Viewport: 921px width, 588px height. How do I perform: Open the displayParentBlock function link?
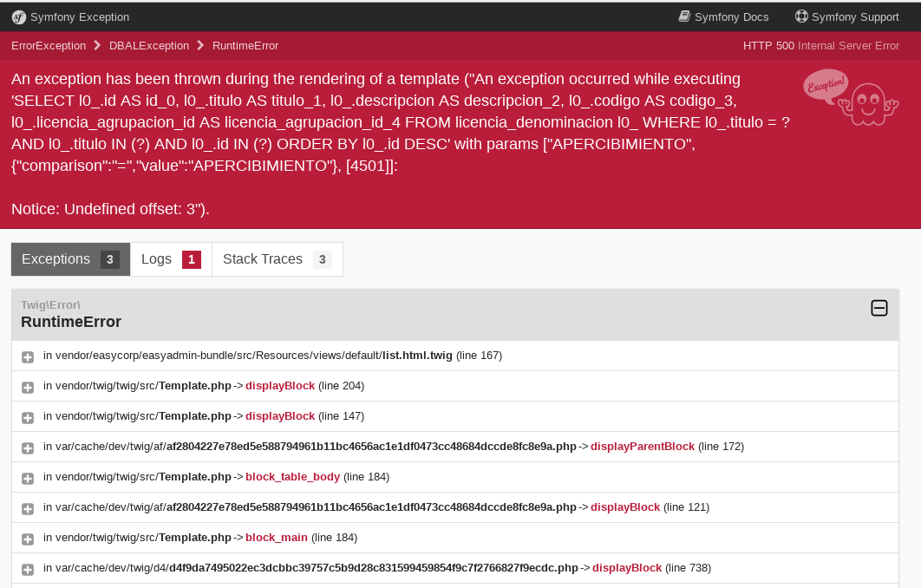coord(642,447)
